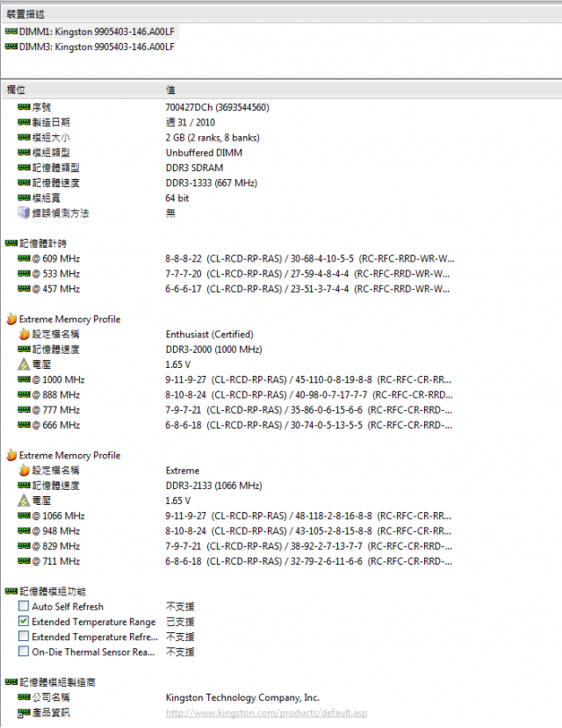Toggle the On-Die Thermal Sensor Rea... checkbox
The width and height of the screenshot is (562, 728).
tap(24, 652)
